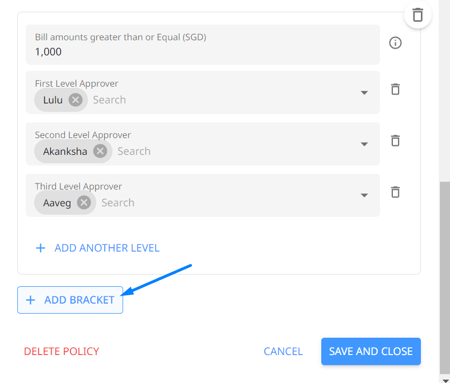The width and height of the screenshot is (450, 383).
Task: Edit the bill amount field showing 1,000
Action: [x=203, y=45]
